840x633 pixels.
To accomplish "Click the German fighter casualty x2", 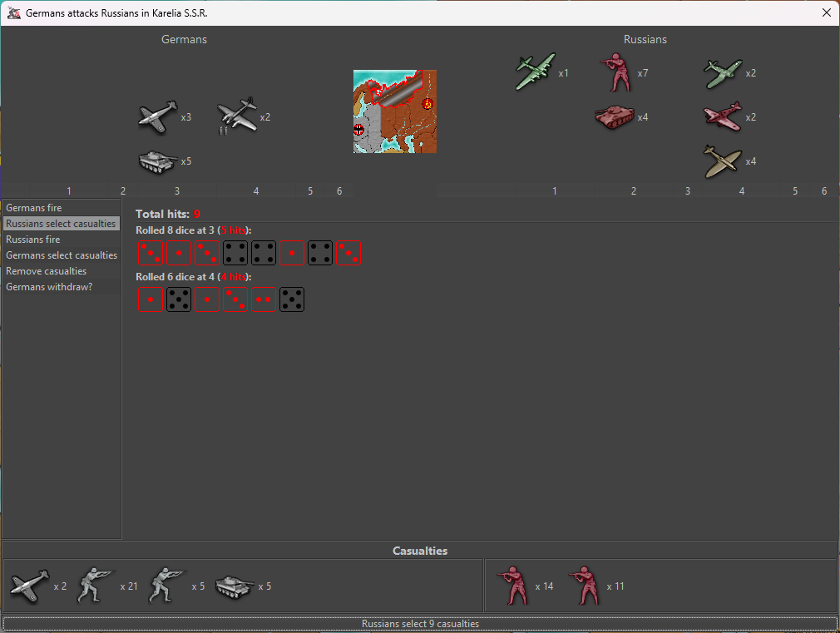I will click(x=29, y=586).
